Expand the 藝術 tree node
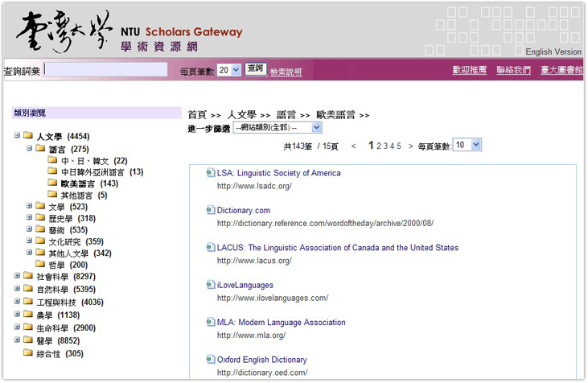 tap(29, 229)
